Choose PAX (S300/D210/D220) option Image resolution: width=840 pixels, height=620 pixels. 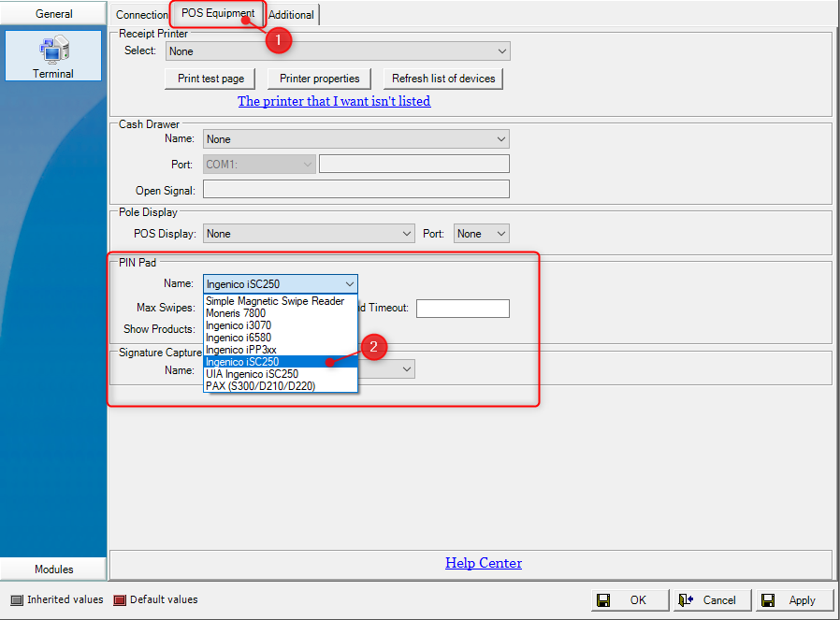click(x=281, y=386)
